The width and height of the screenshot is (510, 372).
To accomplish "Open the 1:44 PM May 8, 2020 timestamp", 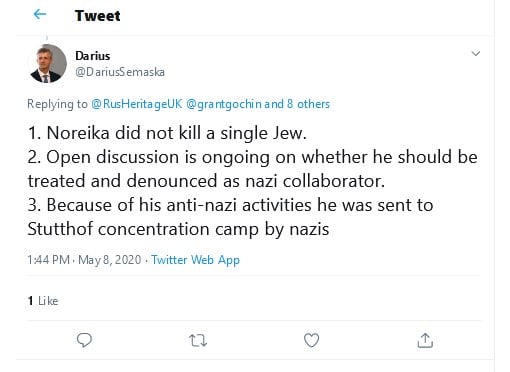I will pos(84,260).
